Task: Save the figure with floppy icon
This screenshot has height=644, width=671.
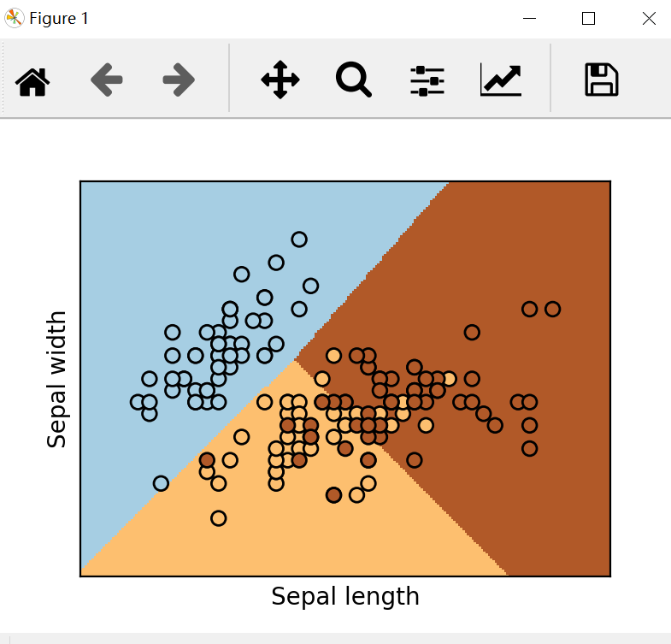Action: (601, 80)
